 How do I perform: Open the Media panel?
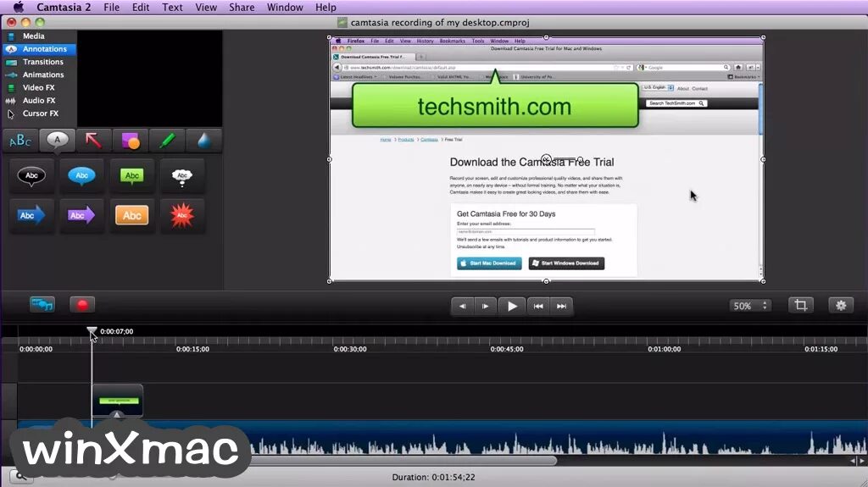click(33, 36)
